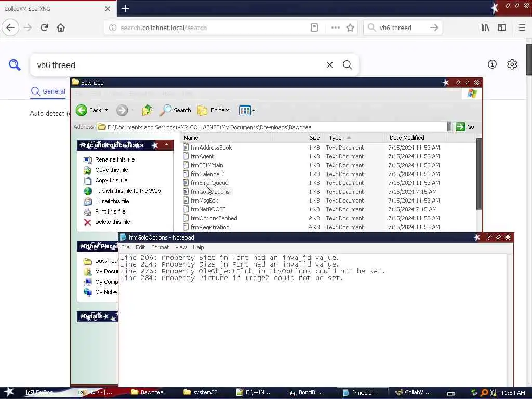Open explorer address bar dropdown
The image size is (532, 399).
pos(449,127)
